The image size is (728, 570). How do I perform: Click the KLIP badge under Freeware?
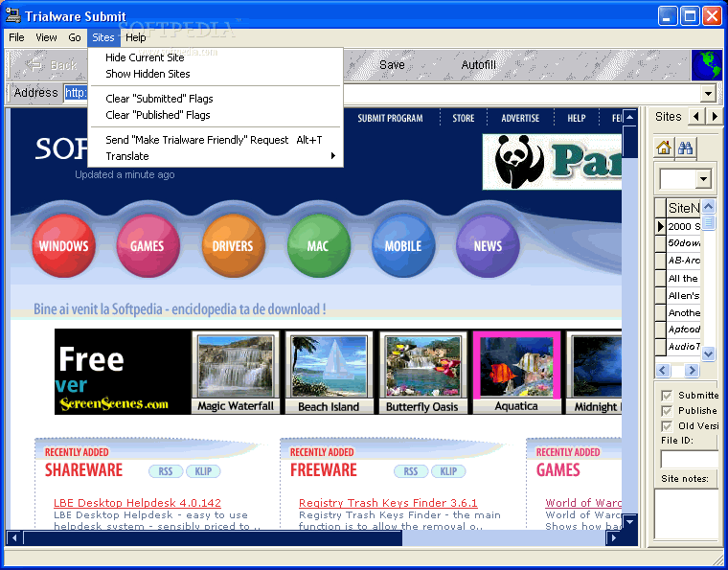click(448, 471)
